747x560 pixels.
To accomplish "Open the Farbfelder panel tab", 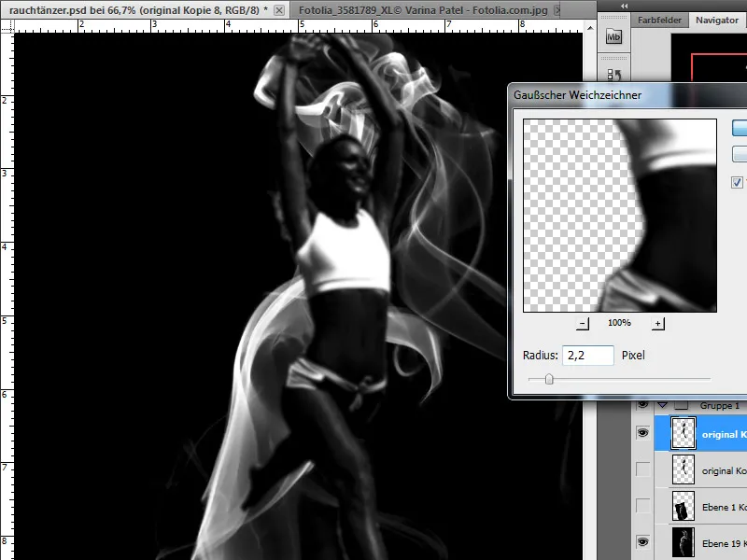I will pyautogui.click(x=660, y=20).
